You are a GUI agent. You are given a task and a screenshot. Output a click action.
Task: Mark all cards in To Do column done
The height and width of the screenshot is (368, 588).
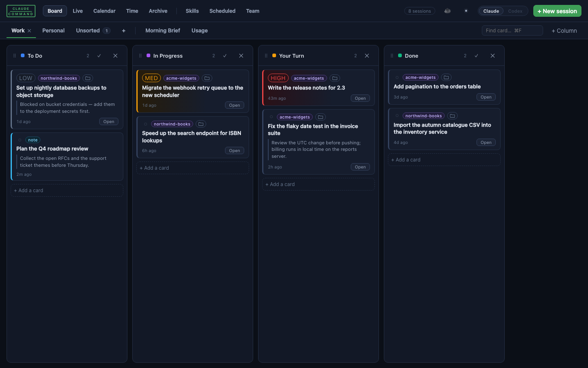pyautogui.click(x=99, y=56)
